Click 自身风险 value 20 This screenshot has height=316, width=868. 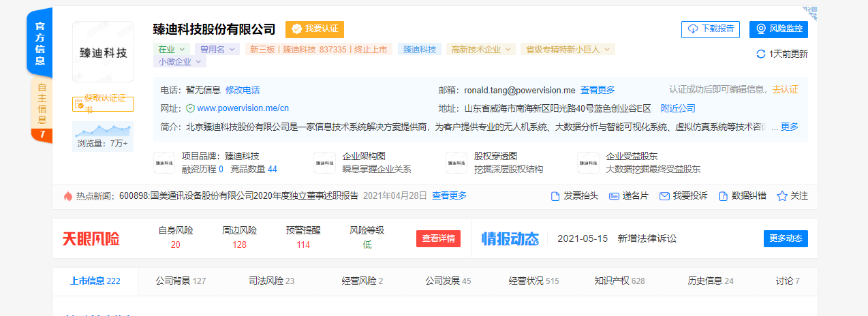tap(176, 244)
